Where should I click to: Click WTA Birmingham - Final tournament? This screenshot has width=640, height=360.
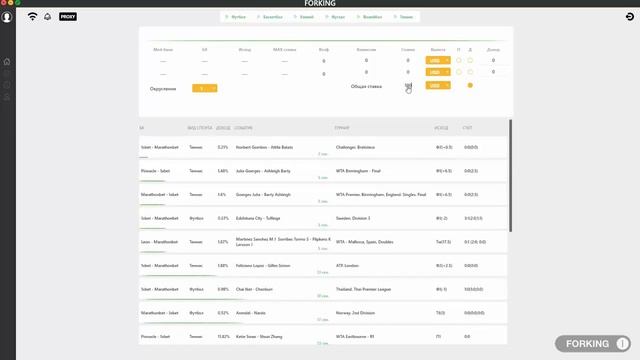pos(358,171)
